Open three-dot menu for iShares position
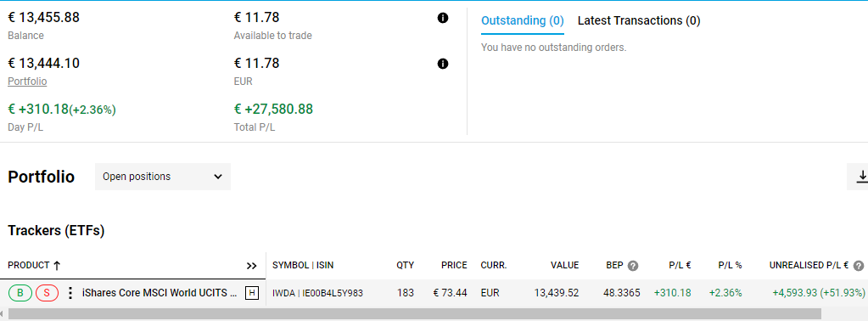Screen dimensions: 868x321 (70, 293)
